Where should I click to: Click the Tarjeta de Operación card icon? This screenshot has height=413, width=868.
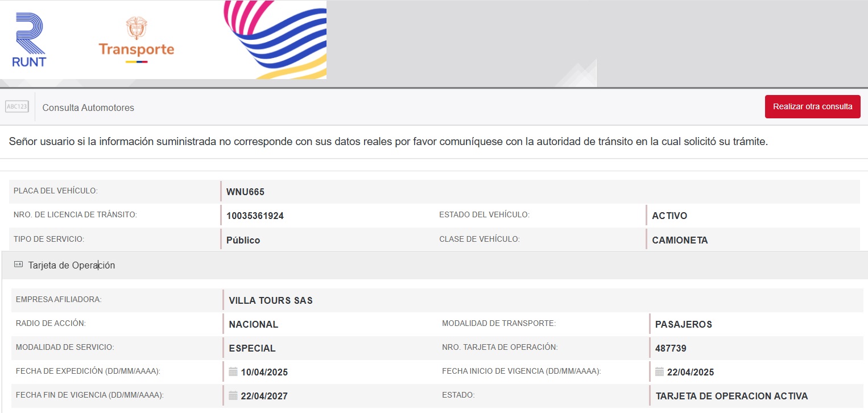[18, 265]
